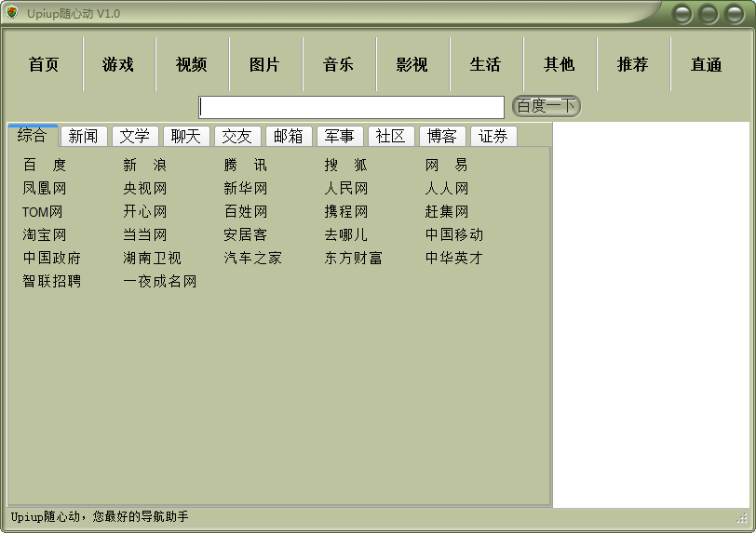Click the status bar text Upiup随心动，您最好的导航助手
This screenshot has width=756, height=533.
[x=100, y=516]
